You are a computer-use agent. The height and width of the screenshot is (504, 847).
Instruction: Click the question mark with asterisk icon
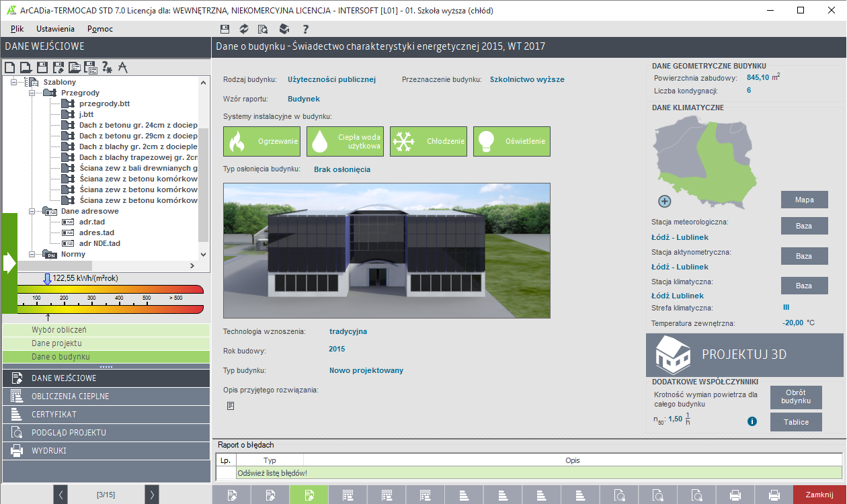pos(107,67)
